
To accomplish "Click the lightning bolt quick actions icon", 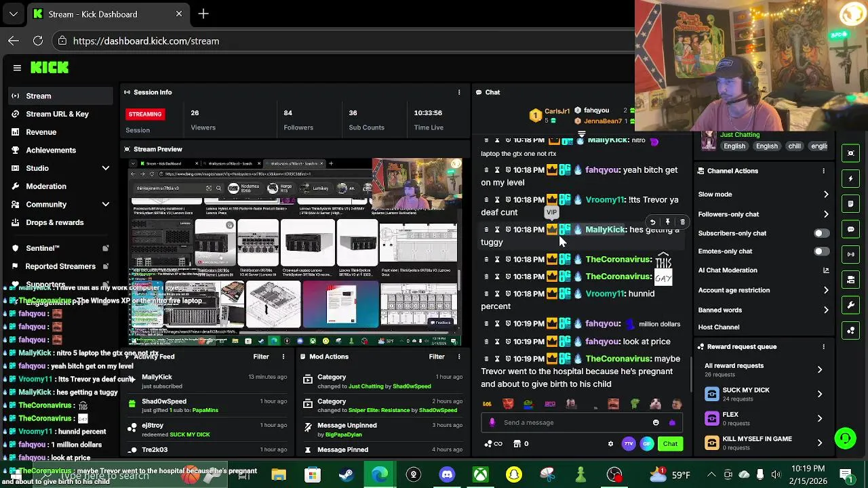I will (851, 179).
